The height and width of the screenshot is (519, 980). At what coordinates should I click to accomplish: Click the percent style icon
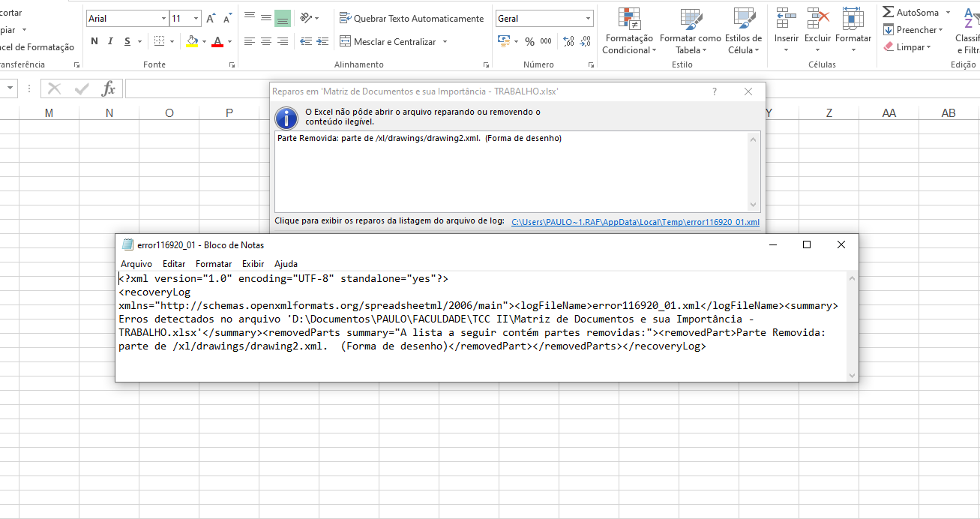(x=529, y=42)
